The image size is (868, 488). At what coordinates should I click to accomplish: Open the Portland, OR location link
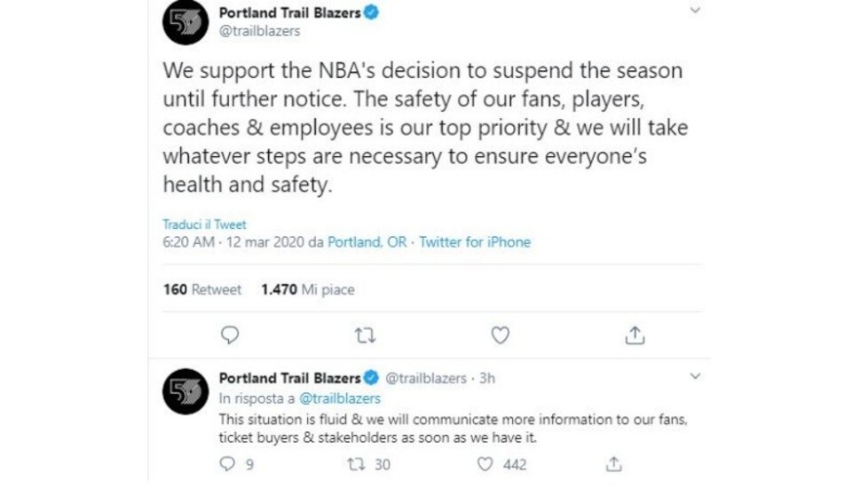[x=367, y=242]
